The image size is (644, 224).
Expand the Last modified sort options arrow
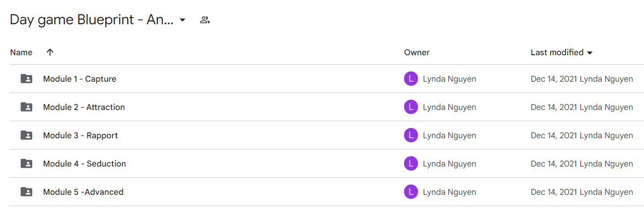pos(590,53)
